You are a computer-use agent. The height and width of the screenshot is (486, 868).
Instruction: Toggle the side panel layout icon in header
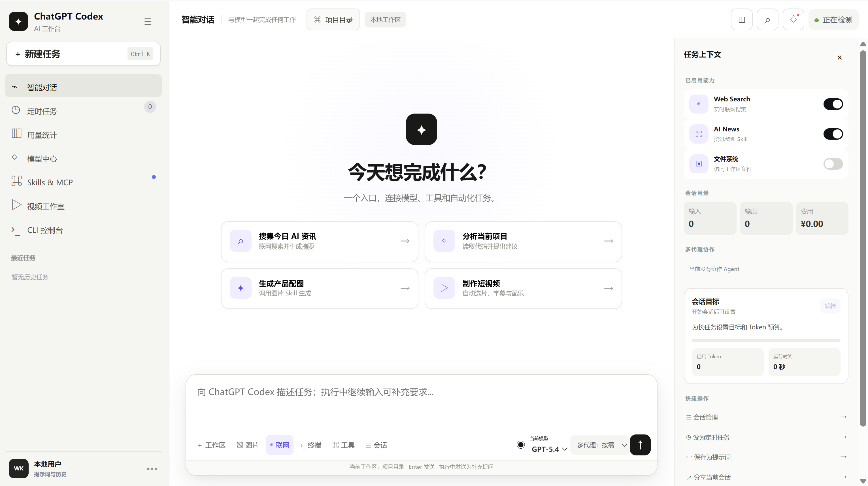[x=741, y=20]
